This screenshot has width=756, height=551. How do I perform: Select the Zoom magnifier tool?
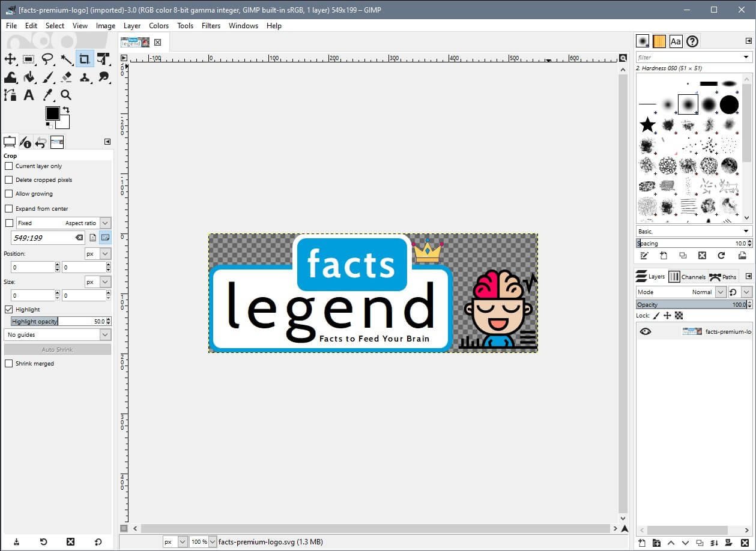tap(66, 95)
